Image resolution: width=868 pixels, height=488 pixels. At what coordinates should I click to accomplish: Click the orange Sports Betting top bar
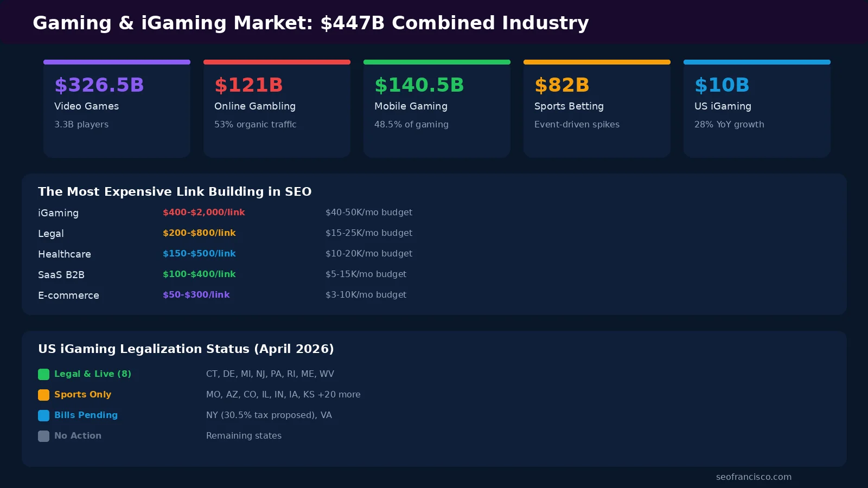[597, 62]
